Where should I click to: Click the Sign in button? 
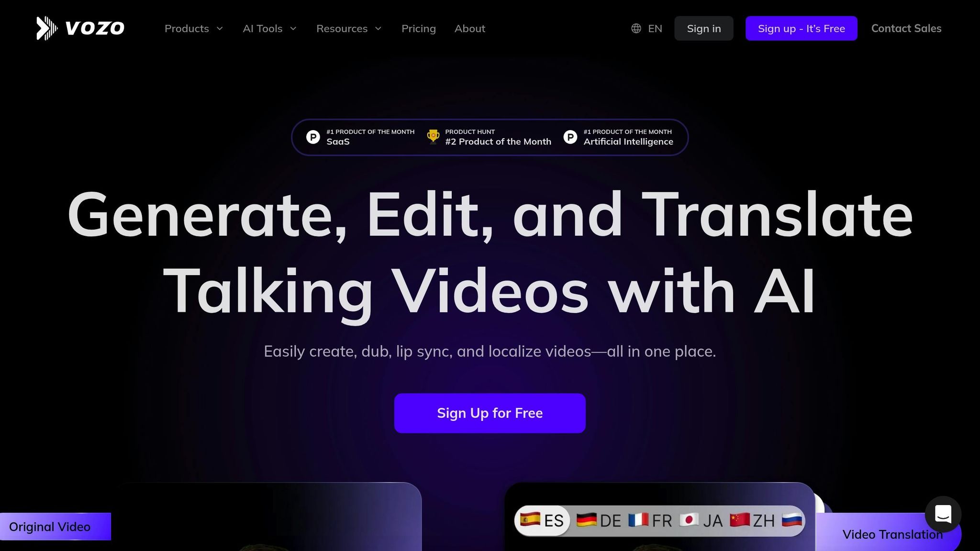pyautogui.click(x=703, y=28)
